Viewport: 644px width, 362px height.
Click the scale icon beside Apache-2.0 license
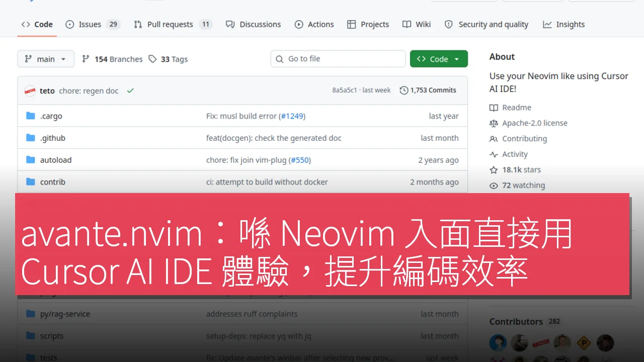494,123
